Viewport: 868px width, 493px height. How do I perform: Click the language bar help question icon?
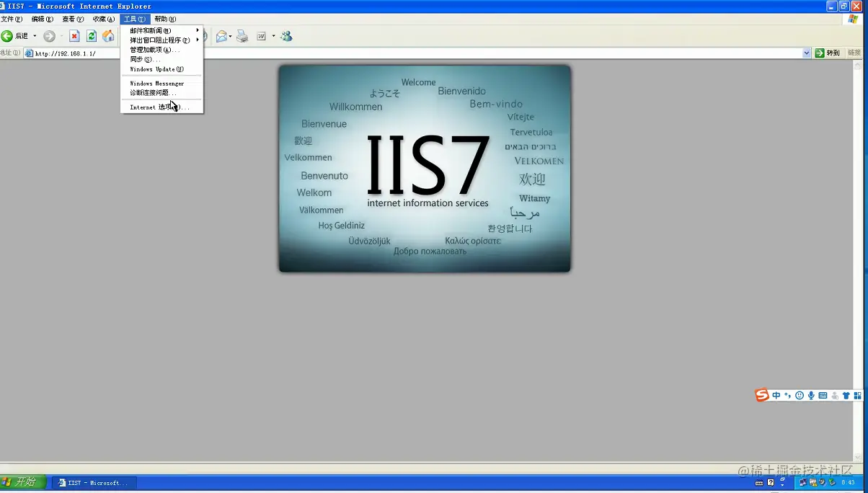pos(771,483)
